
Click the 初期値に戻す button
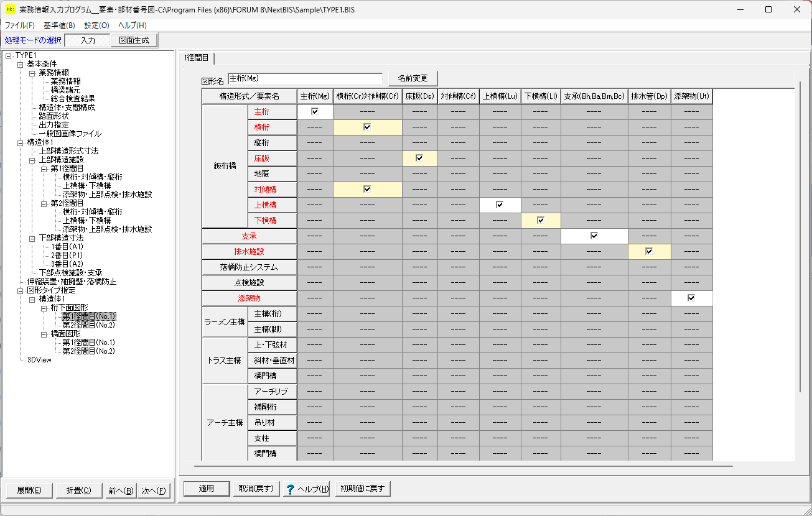[363, 489]
